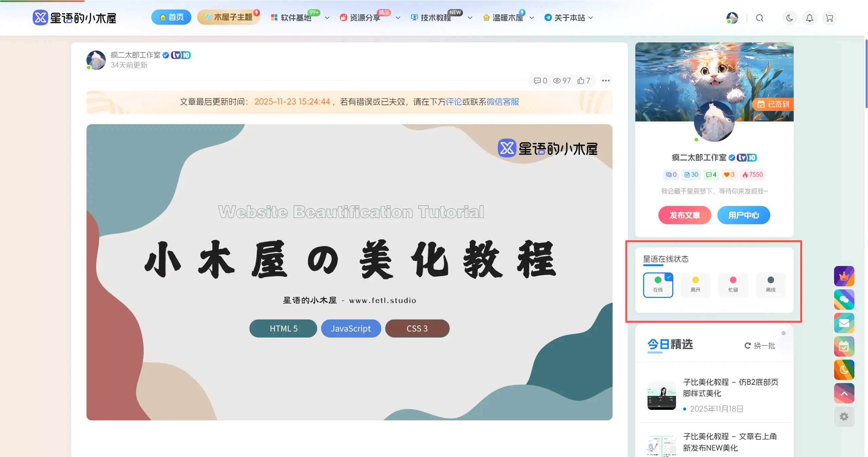Click the back-to-top arrow icon
The width and height of the screenshot is (868, 457).
pyautogui.click(x=844, y=393)
